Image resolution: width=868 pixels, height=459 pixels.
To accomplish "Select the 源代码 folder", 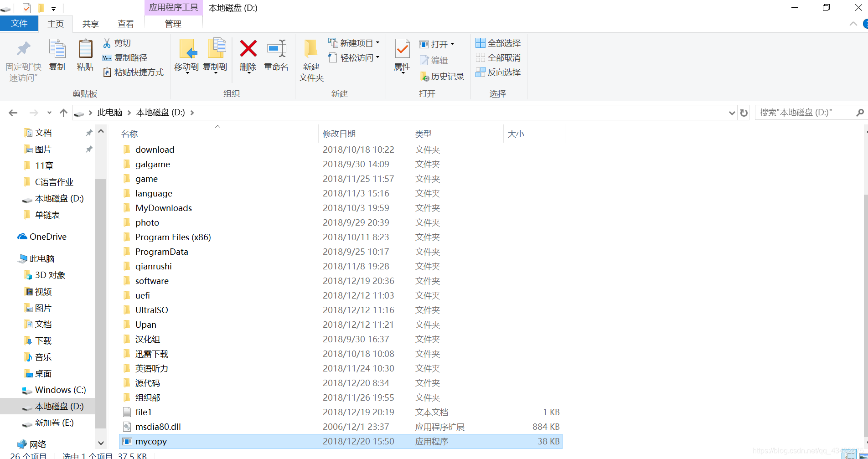I will coord(341,383).
